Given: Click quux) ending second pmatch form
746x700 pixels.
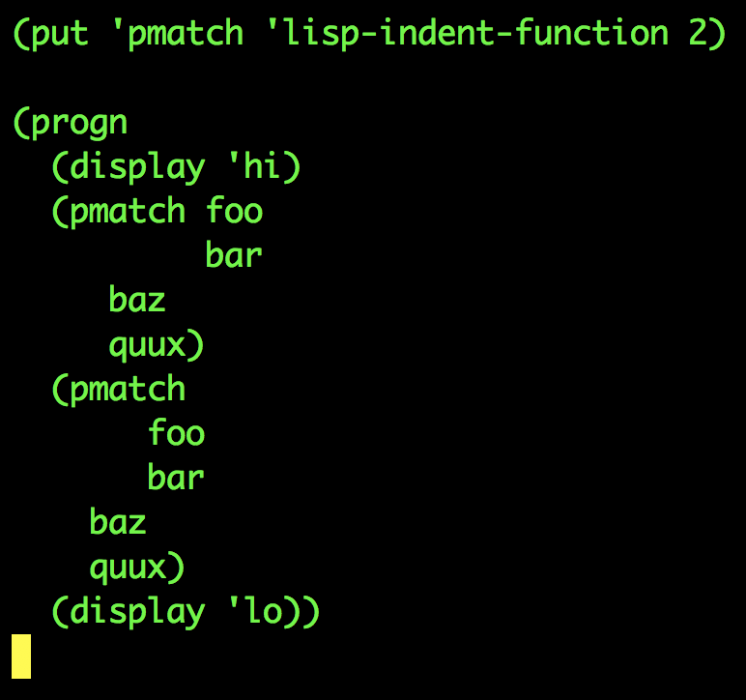Looking at the screenshot, I should [x=137, y=568].
